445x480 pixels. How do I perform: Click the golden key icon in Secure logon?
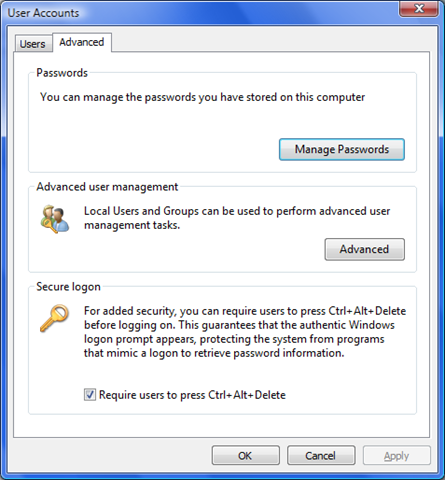click(54, 318)
